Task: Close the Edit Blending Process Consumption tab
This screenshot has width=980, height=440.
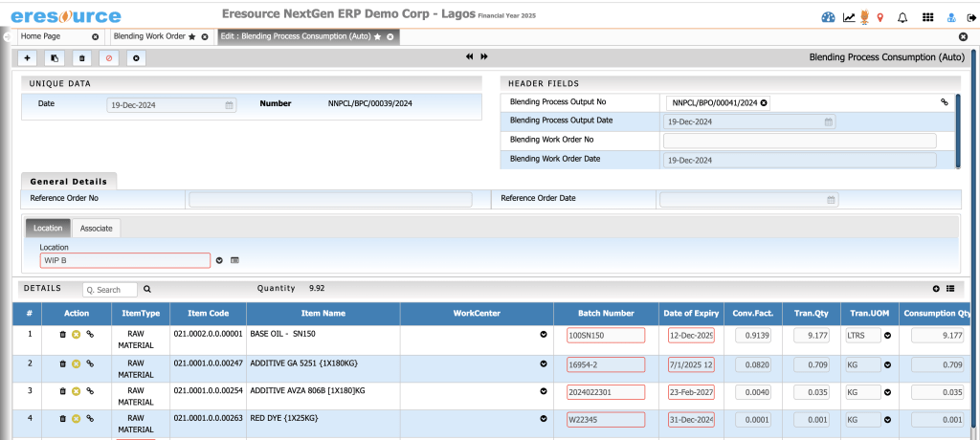Action: [x=390, y=37]
